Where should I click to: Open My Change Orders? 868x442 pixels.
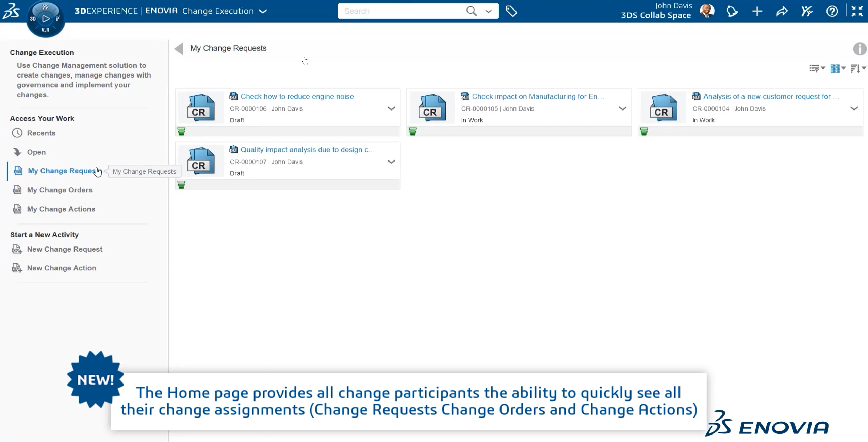[x=60, y=190]
